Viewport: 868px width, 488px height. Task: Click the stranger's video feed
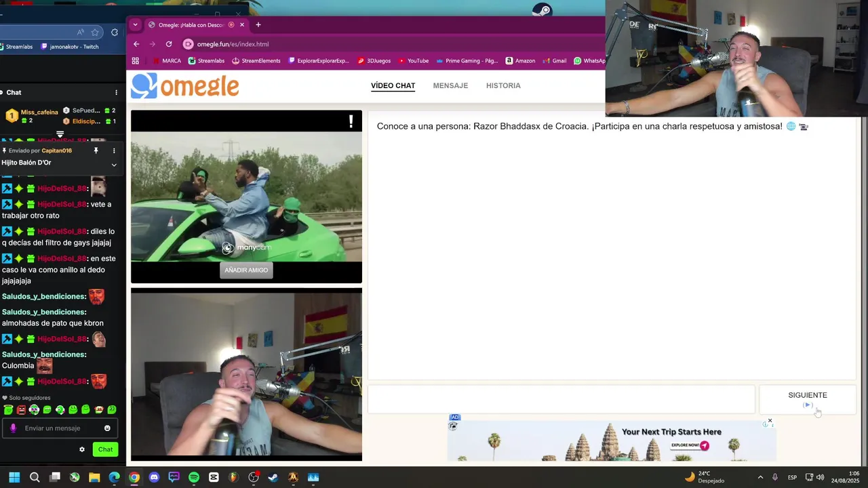tap(246, 197)
